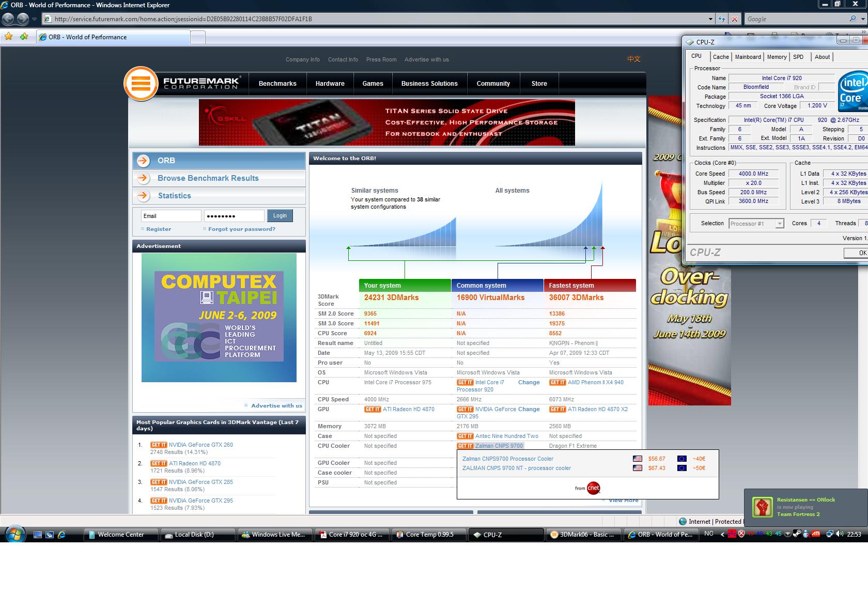The width and height of the screenshot is (868, 595).
Task: Click arrow icon beside Browse Benchmark Results
Action: click(144, 178)
